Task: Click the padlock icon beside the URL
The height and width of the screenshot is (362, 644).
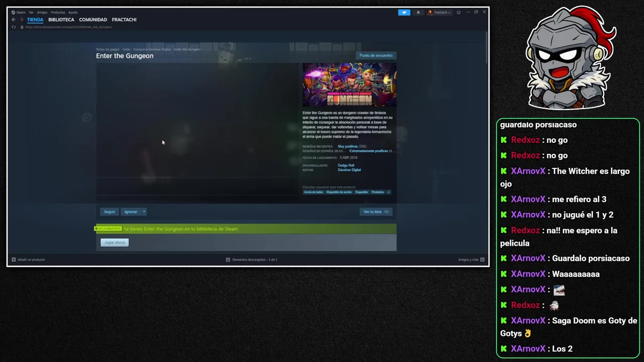Action: (22, 27)
